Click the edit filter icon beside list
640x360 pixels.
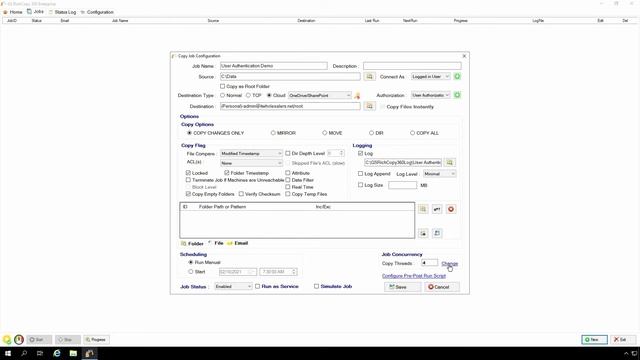tap(437, 209)
